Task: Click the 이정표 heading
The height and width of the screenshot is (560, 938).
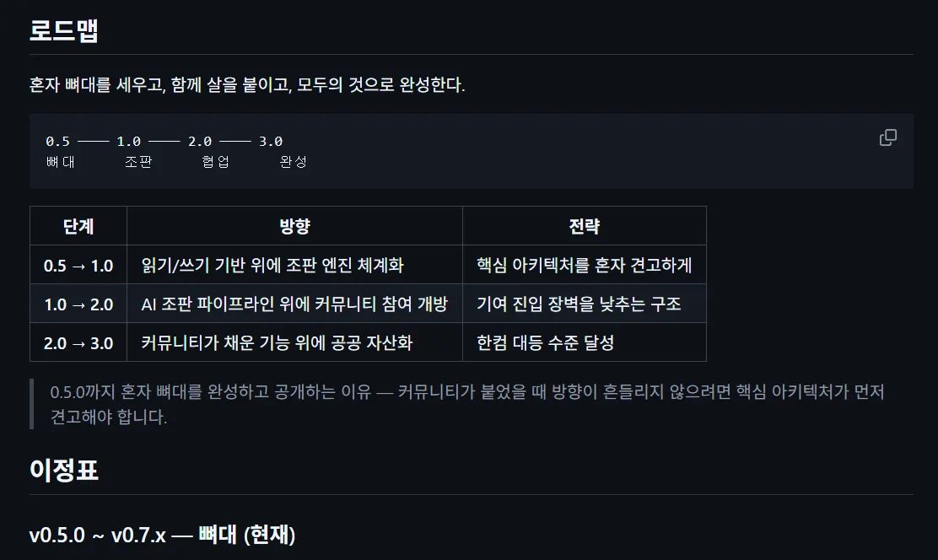Action: [64, 472]
